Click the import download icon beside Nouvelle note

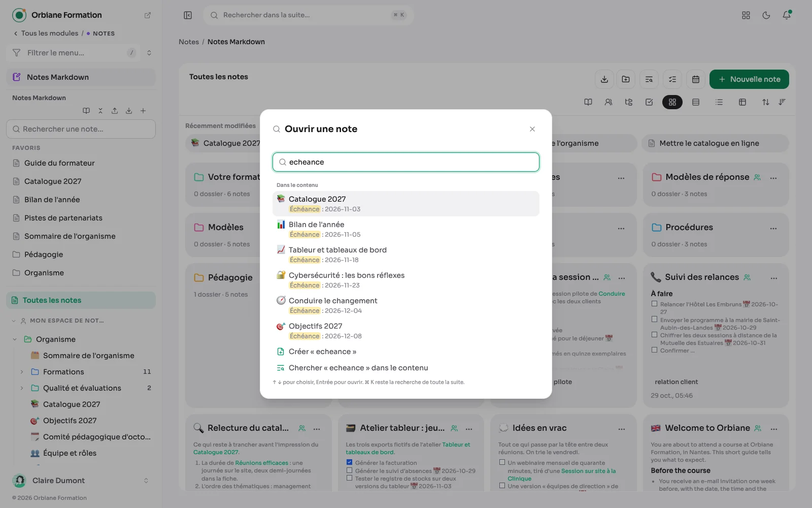click(x=604, y=79)
